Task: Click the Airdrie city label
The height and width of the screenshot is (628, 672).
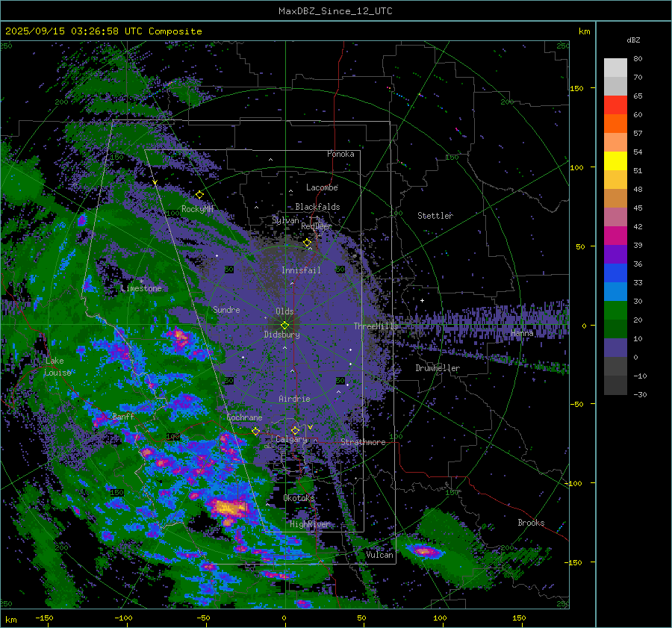Action: (x=294, y=399)
